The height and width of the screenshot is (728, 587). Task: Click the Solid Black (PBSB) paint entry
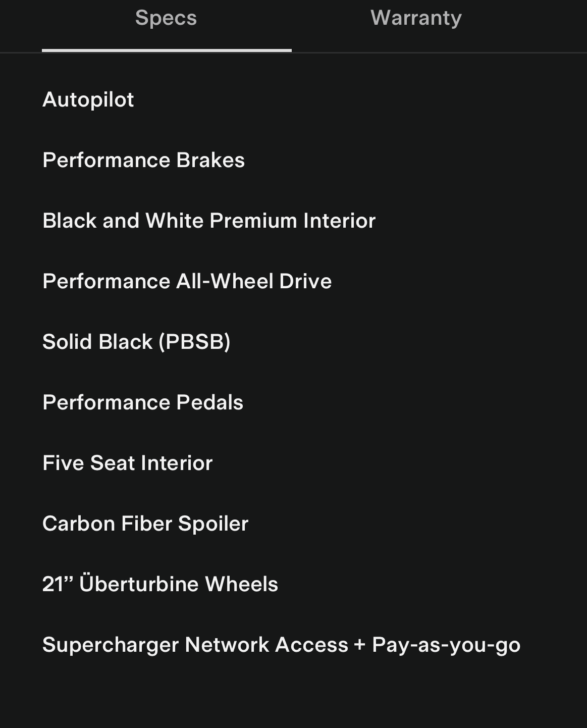pos(136,342)
